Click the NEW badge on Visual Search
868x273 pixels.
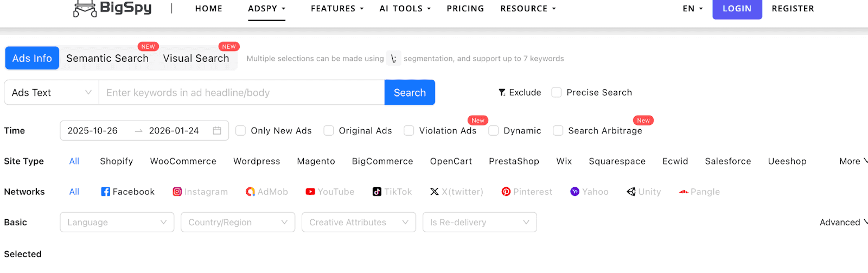click(x=229, y=47)
